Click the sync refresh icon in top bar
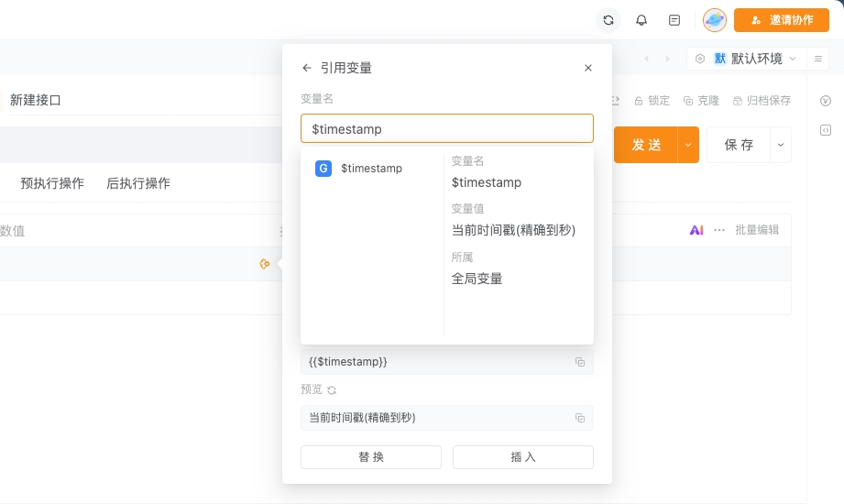Viewport: 844px width, 504px height. click(x=608, y=19)
